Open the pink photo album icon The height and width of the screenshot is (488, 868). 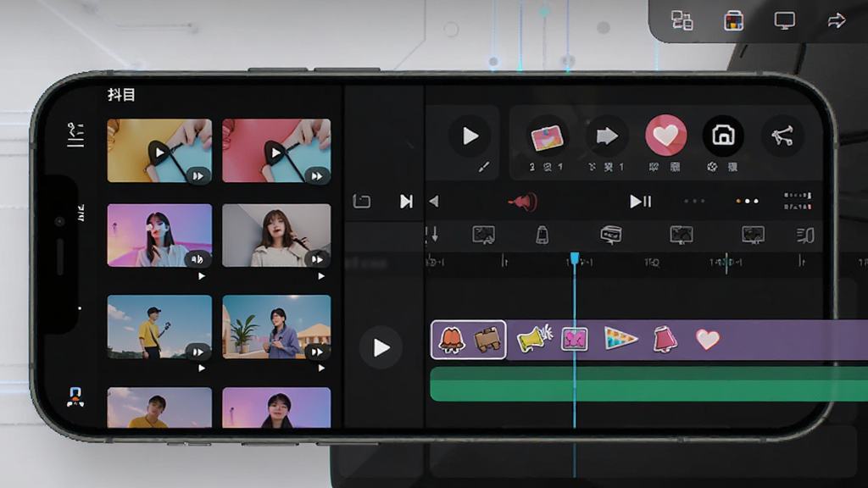tap(547, 136)
